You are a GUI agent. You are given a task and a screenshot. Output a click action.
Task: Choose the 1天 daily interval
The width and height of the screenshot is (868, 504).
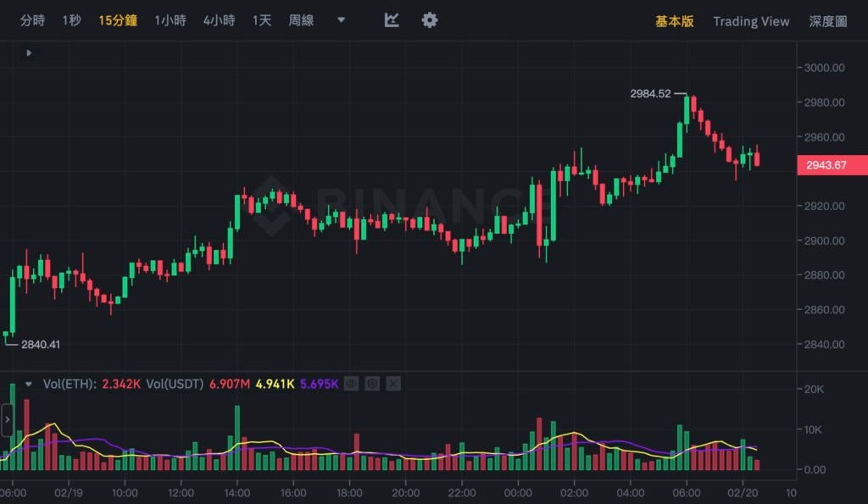click(262, 20)
